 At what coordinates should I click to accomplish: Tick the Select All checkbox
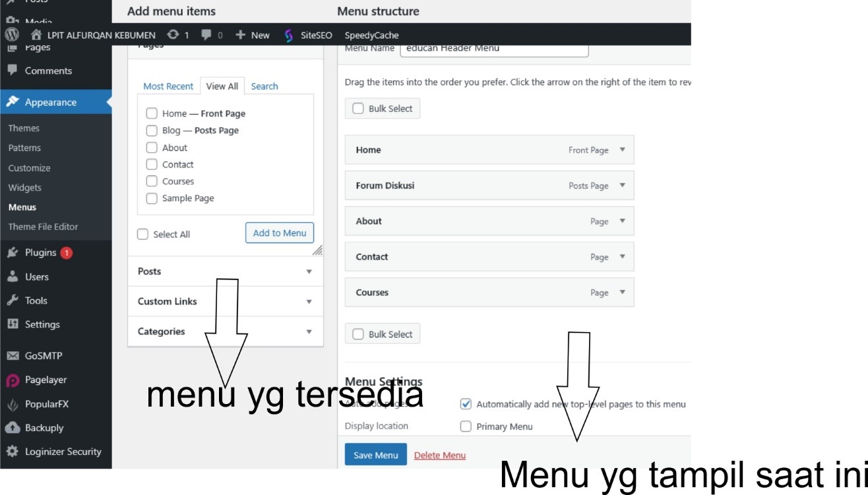(143, 234)
